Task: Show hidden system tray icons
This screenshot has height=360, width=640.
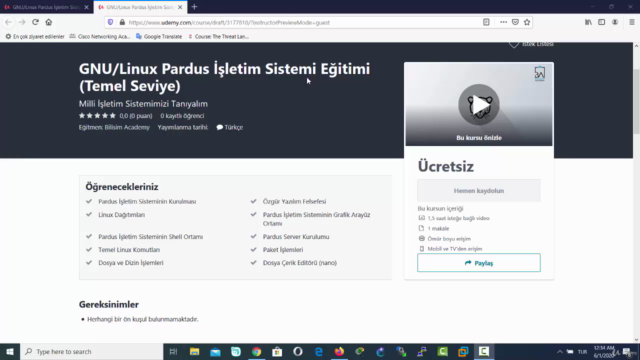Action: [x=560, y=351]
